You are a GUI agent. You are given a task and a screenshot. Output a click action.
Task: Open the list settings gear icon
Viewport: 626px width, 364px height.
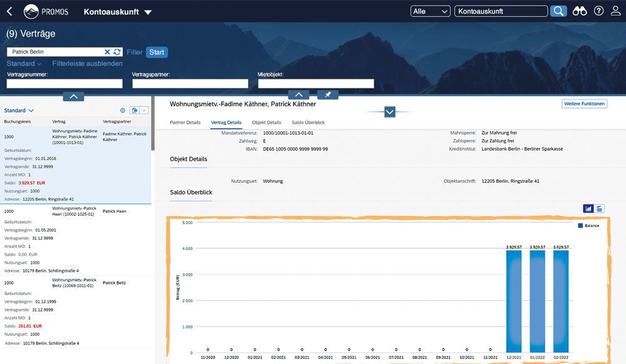123,110
